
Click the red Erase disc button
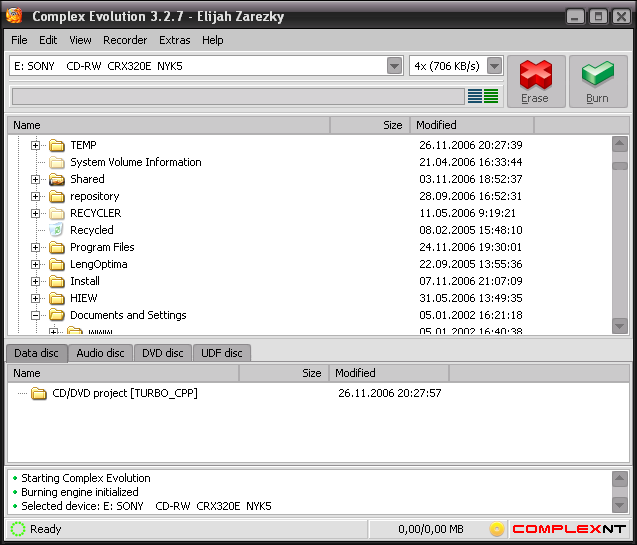coord(535,80)
